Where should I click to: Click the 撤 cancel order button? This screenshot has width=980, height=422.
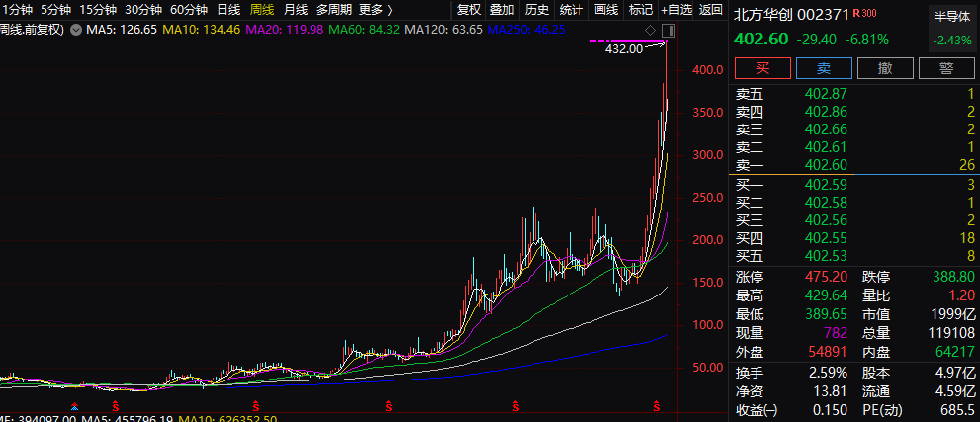pos(885,68)
